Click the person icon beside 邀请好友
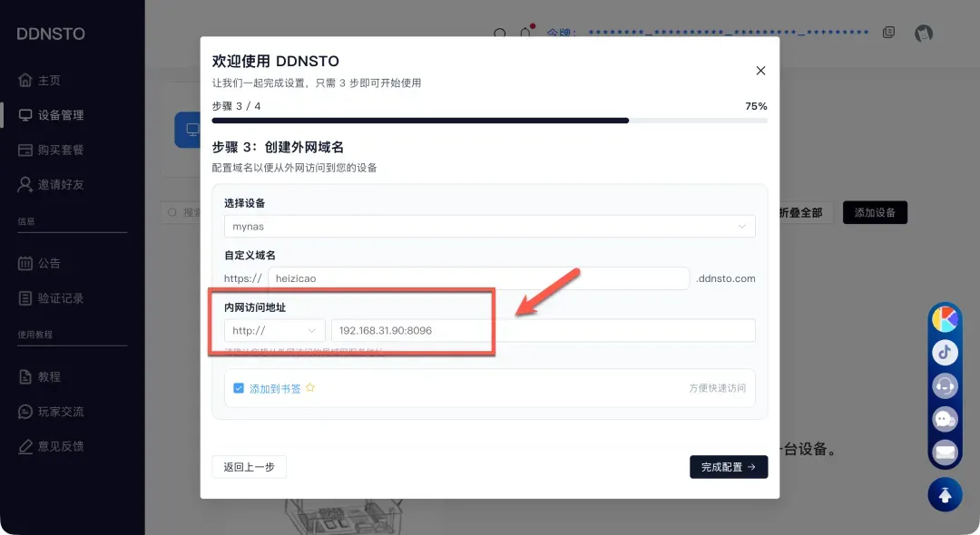The height and width of the screenshot is (535, 980). tap(25, 184)
